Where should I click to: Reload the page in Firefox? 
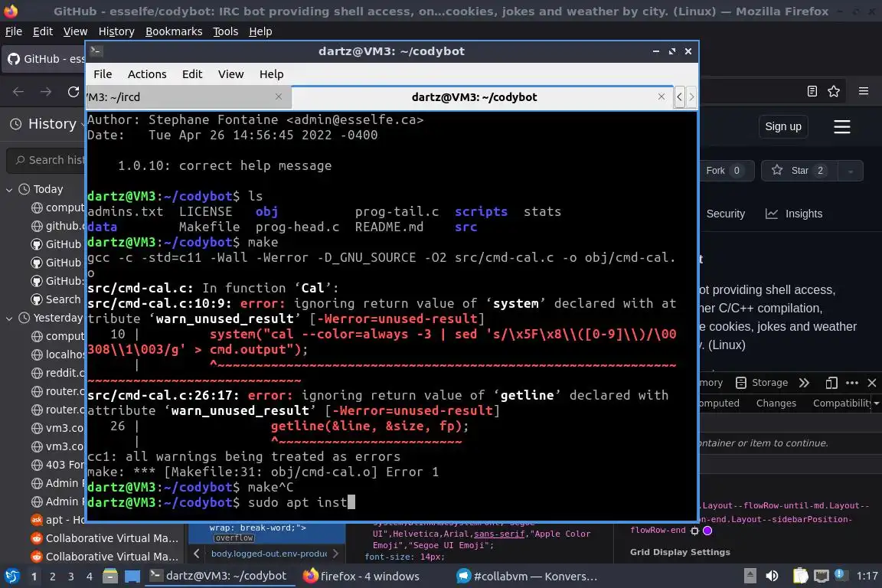click(73, 92)
